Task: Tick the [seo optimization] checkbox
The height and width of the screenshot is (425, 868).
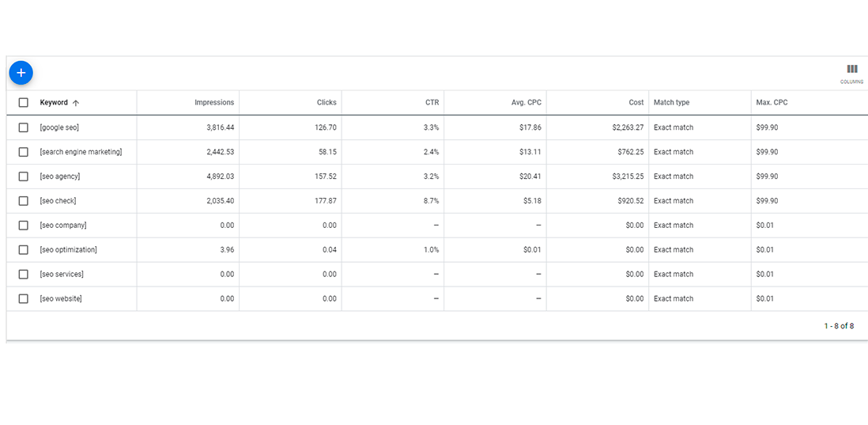Action: coord(23,249)
